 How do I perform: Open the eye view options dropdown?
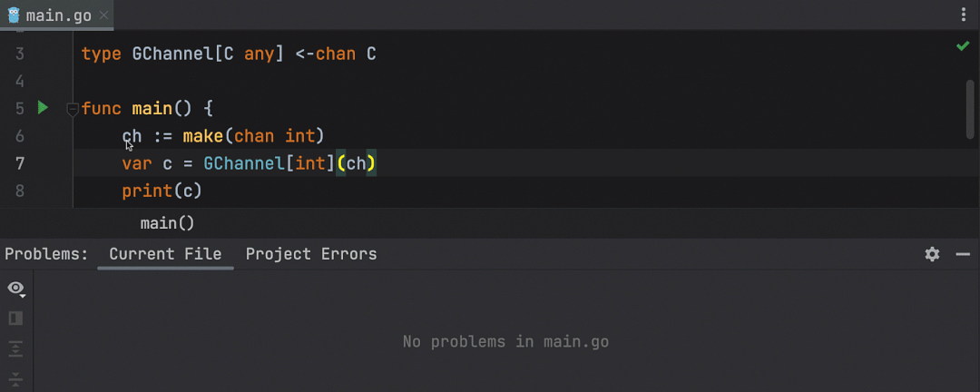[x=15, y=289]
